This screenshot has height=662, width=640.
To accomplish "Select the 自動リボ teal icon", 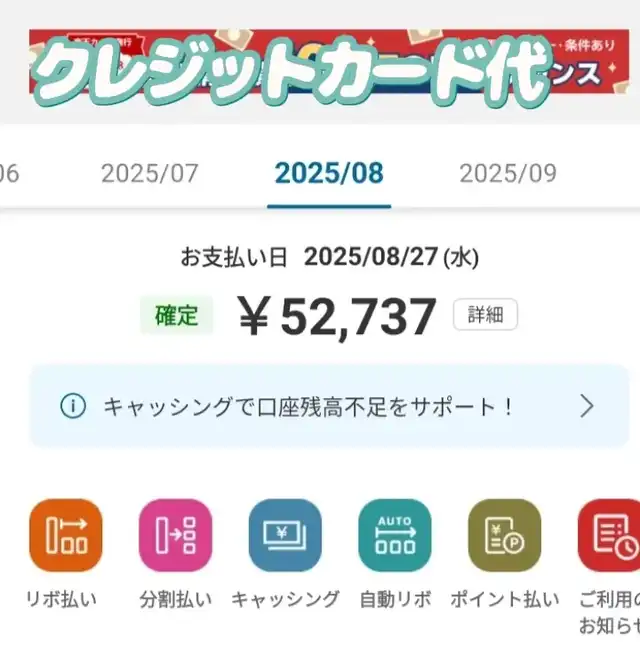I will [395, 535].
